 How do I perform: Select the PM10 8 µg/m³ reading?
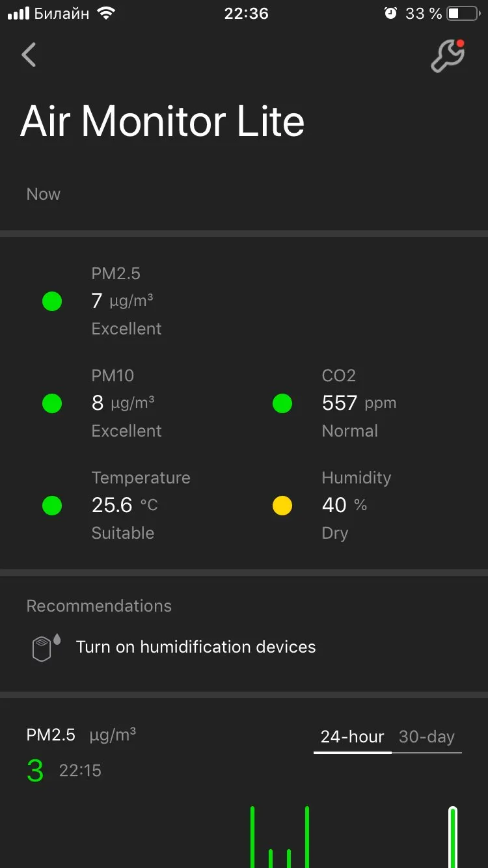pyautogui.click(x=123, y=403)
